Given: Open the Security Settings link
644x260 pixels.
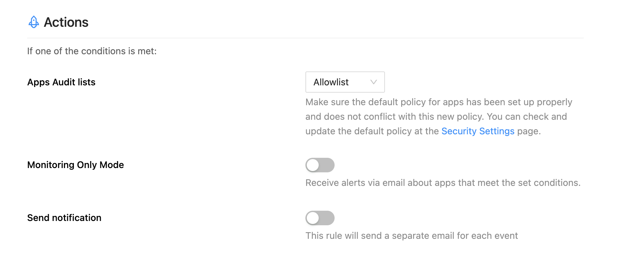Looking at the screenshot, I should pos(478,131).
